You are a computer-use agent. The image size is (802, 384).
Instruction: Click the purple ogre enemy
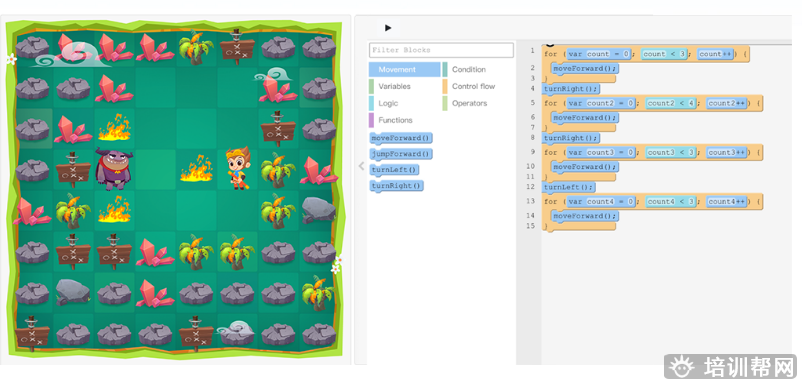pos(114,169)
